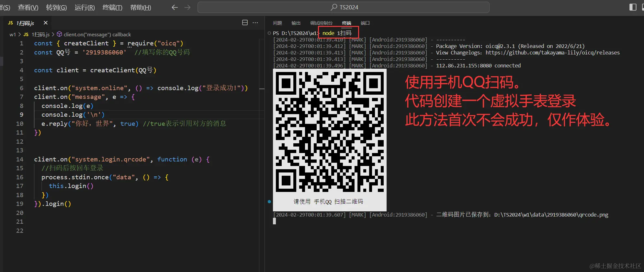Click the terminal text "请使用 手机QQ 扫描二维码"

328,202
